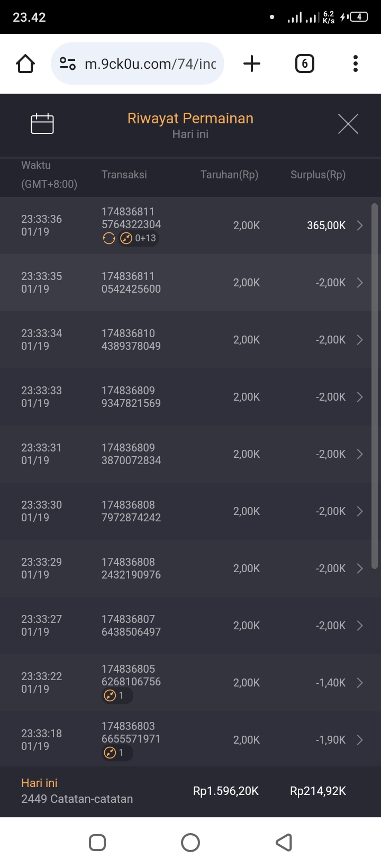Viewport: 381px width, 868px height.
Task: Click the address bar URL m.9ck0u.com
Action: click(x=150, y=64)
